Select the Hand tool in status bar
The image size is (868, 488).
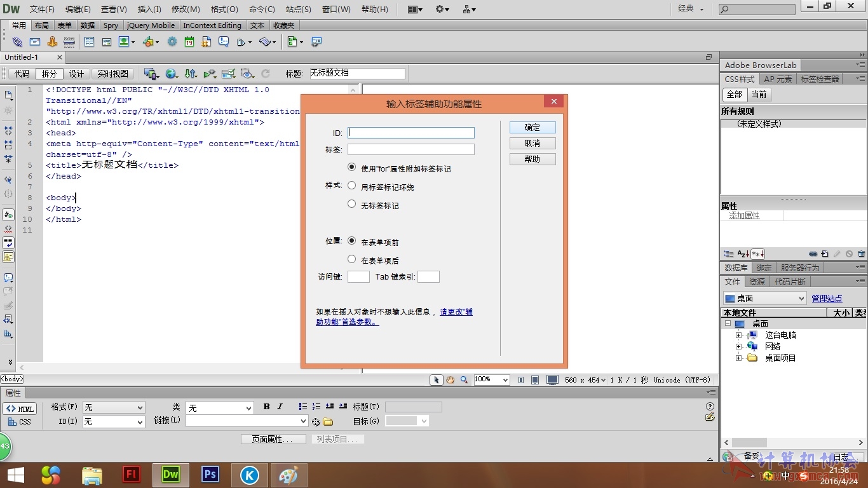click(x=450, y=379)
